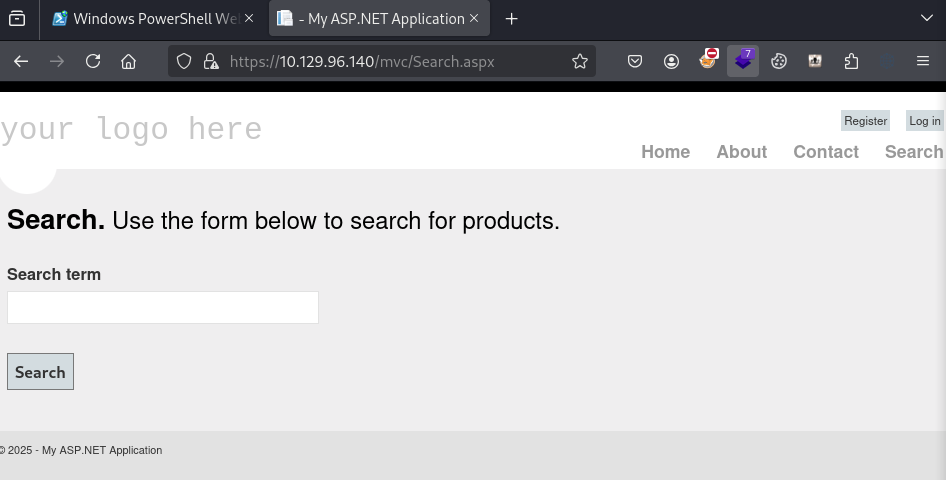Click the forward navigation arrow
The width and height of the screenshot is (946, 480).
click(x=57, y=61)
